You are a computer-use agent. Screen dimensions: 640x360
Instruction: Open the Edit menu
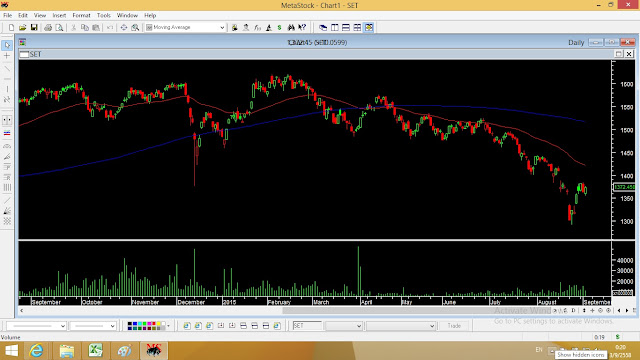pos(23,16)
